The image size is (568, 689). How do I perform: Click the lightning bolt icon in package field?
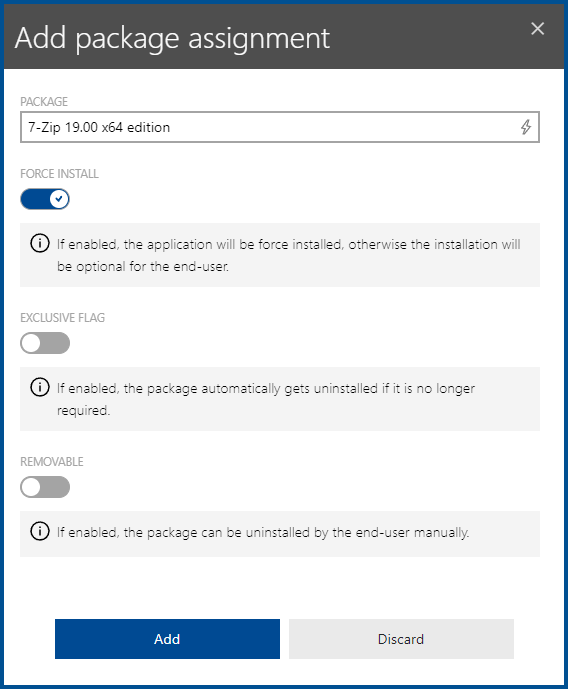coord(525,127)
